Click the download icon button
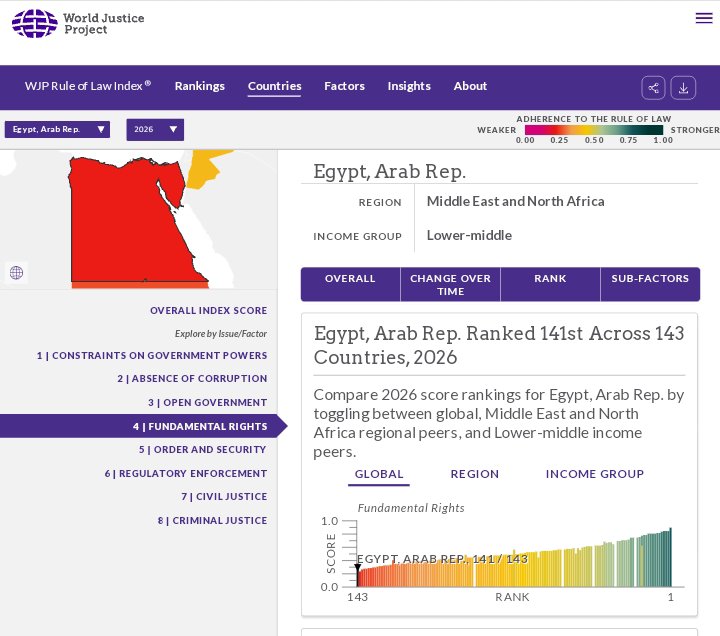 tap(683, 88)
